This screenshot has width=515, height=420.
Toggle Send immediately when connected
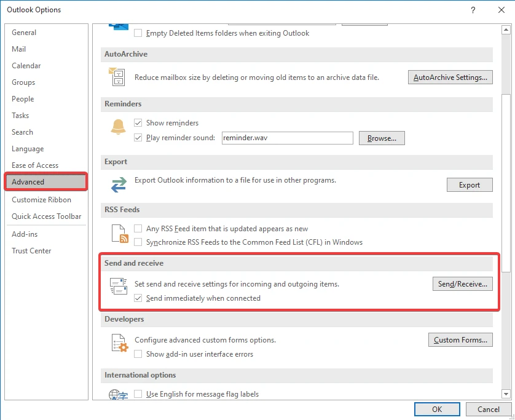coord(138,298)
